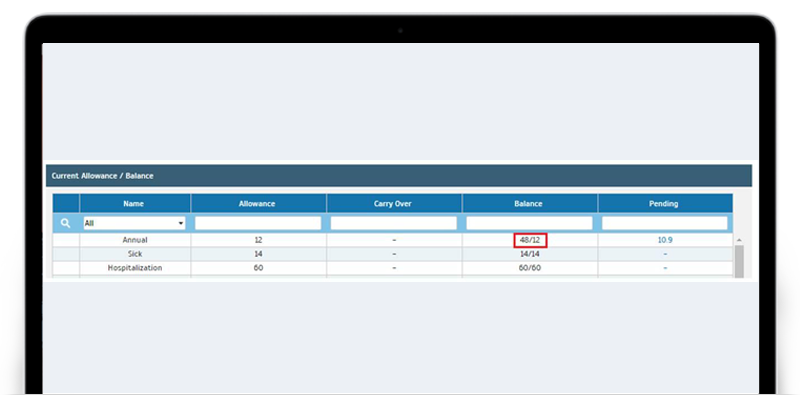
Task: Click the Hospitalization allowance value 60
Action: click(258, 267)
